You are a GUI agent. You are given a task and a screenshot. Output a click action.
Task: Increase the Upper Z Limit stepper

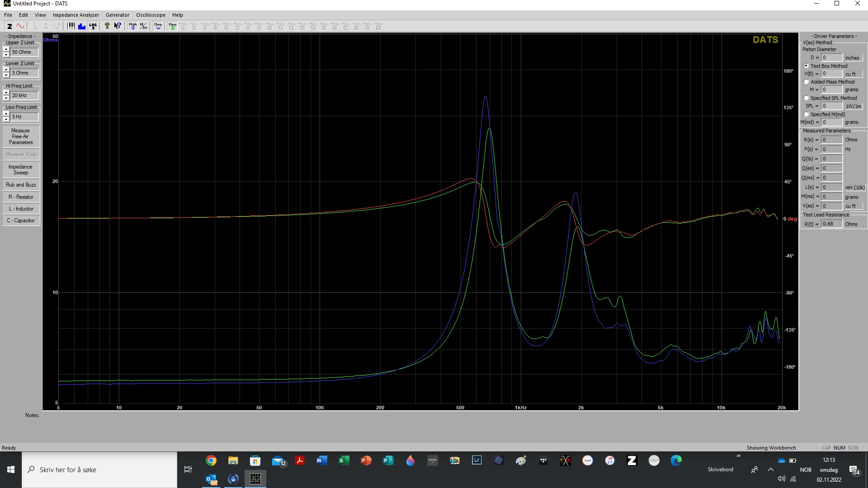(x=6, y=49)
